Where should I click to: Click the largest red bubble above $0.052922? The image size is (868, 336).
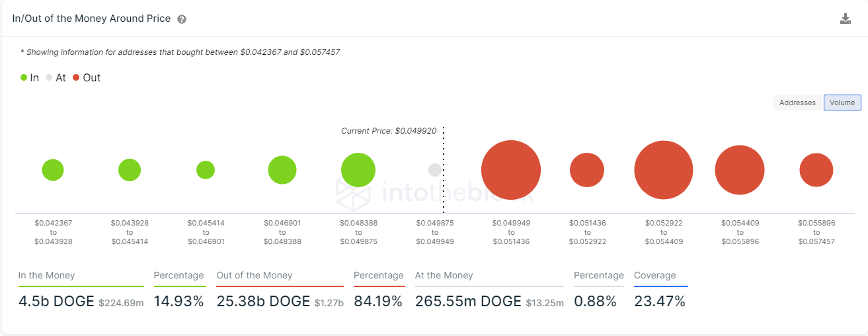(664, 170)
